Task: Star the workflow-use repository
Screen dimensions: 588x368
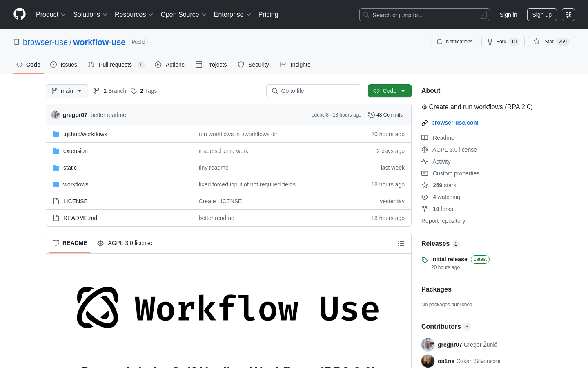Action: coord(551,42)
